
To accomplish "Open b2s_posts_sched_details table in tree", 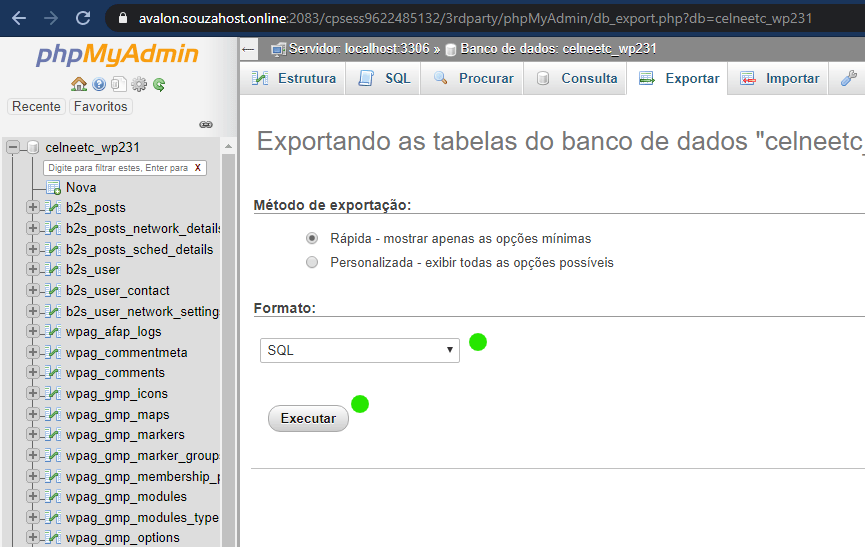I will [140, 250].
